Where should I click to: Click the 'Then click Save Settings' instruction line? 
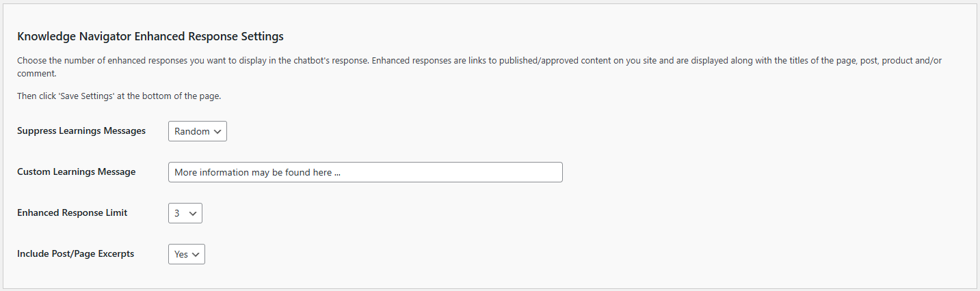(x=119, y=96)
